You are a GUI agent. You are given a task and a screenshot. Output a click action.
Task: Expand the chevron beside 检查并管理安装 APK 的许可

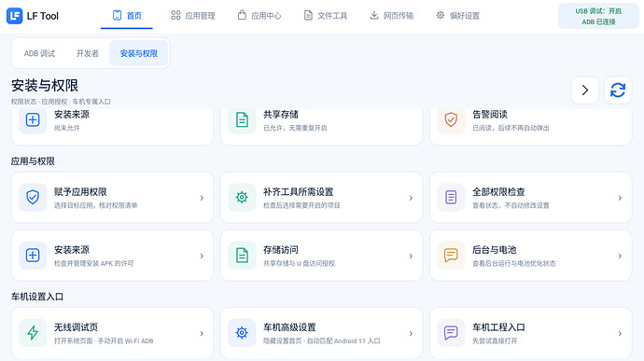point(202,256)
